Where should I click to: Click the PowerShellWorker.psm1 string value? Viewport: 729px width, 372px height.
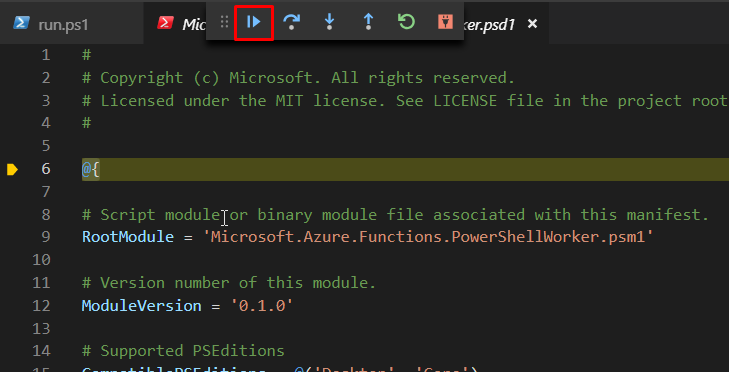pos(428,237)
